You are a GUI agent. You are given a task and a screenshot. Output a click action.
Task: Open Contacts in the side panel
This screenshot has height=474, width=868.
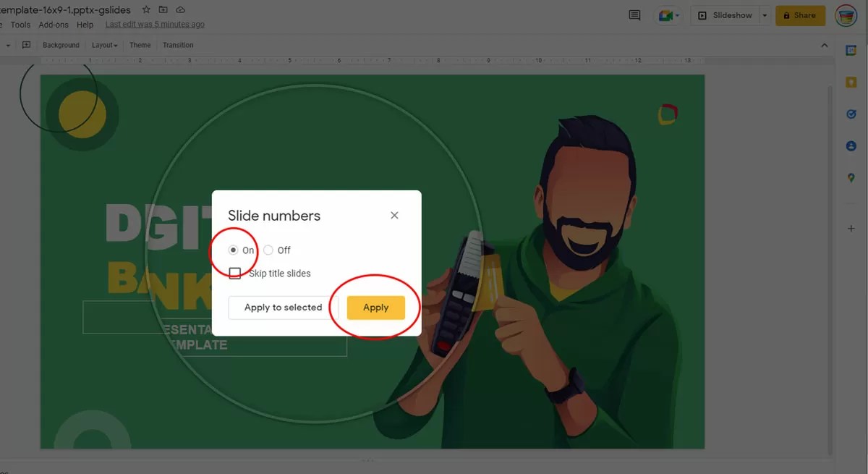851,145
